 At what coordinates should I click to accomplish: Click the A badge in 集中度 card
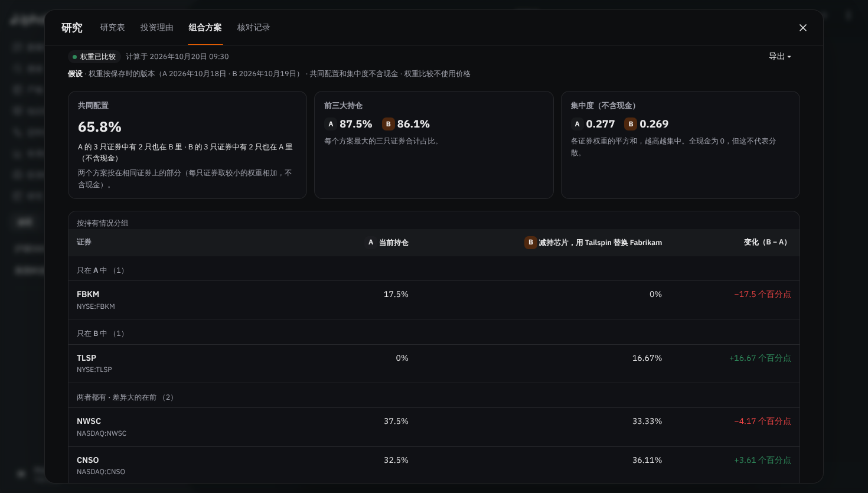577,124
